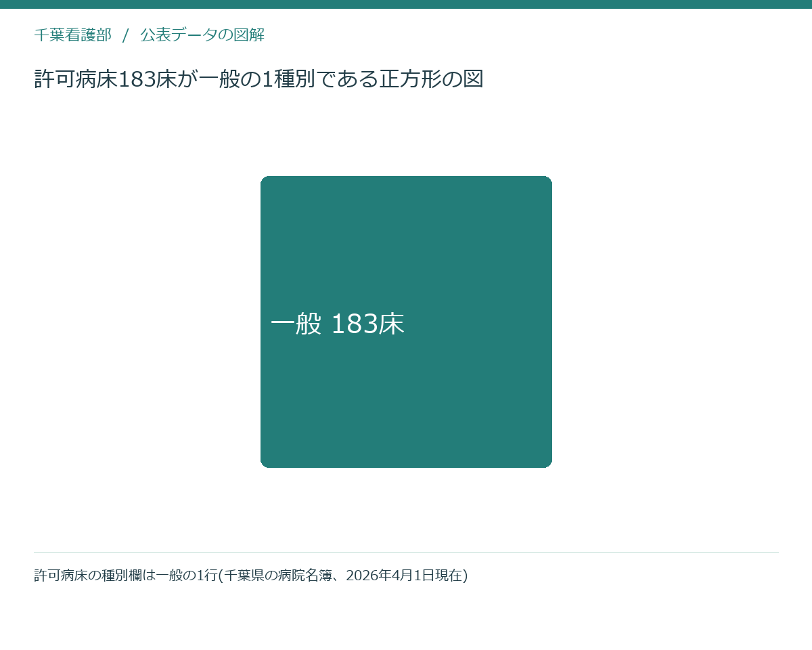Click the 一般 183床 label inside the square
The width and height of the screenshot is (812, 650).
(x=337, y=324)
